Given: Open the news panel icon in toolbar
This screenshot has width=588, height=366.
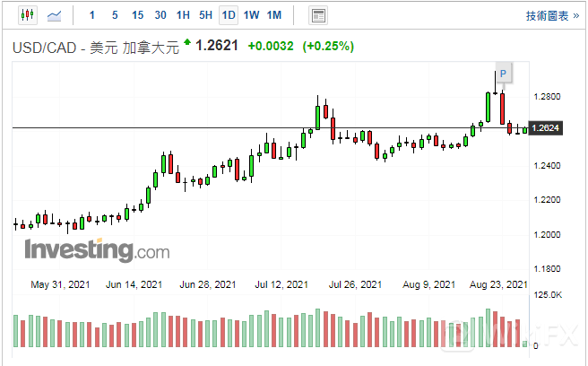Looking at the screenshot, I should coord(317,15).
